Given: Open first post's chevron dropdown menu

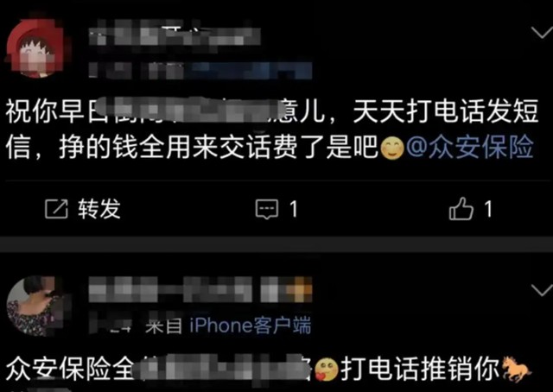Looking at the screenshot, I should pyautogui.click(x=542, y=33).
